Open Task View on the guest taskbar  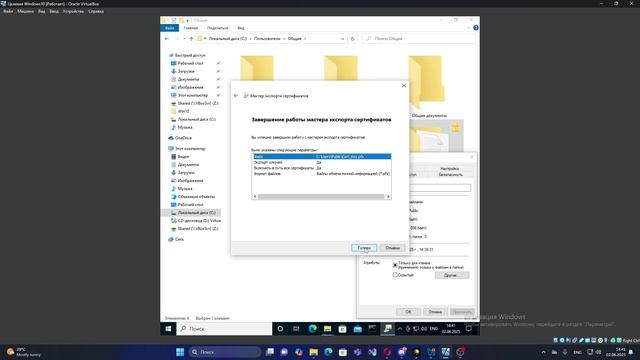296,329
